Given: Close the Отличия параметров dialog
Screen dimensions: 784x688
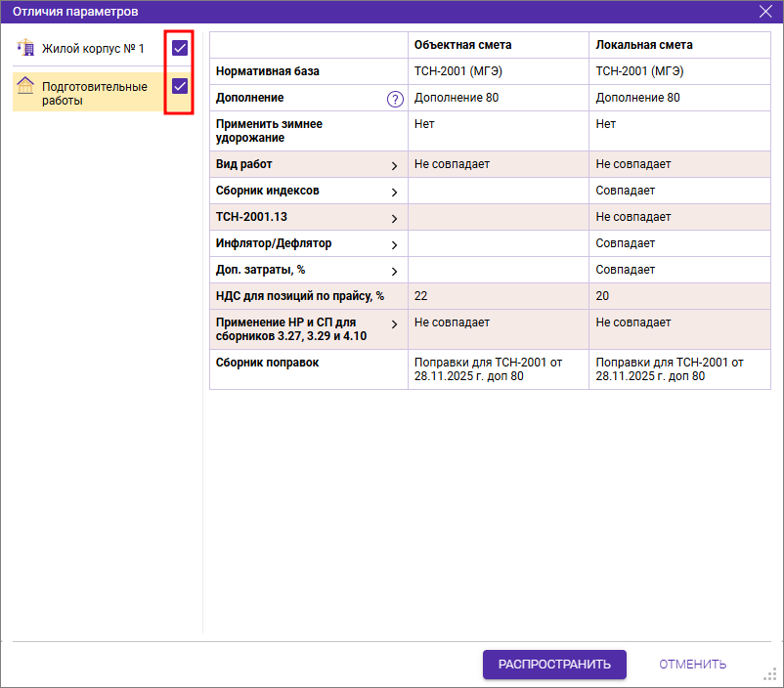Looking at the screenshot, I should click(x=765, y=12).
